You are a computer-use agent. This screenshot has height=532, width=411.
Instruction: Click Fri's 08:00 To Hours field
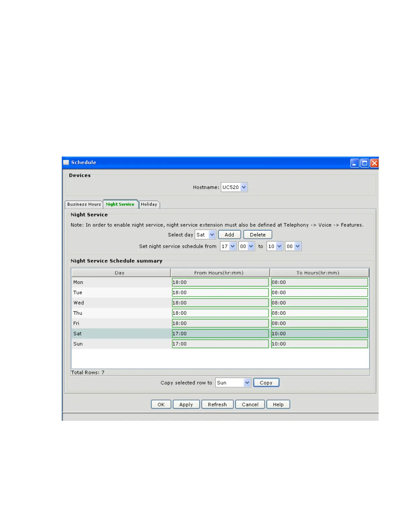(x=320, y=323)
